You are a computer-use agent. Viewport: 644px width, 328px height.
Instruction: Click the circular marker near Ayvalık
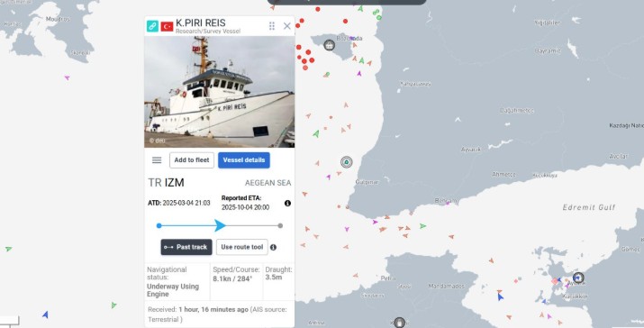click(x=578, y=278)
